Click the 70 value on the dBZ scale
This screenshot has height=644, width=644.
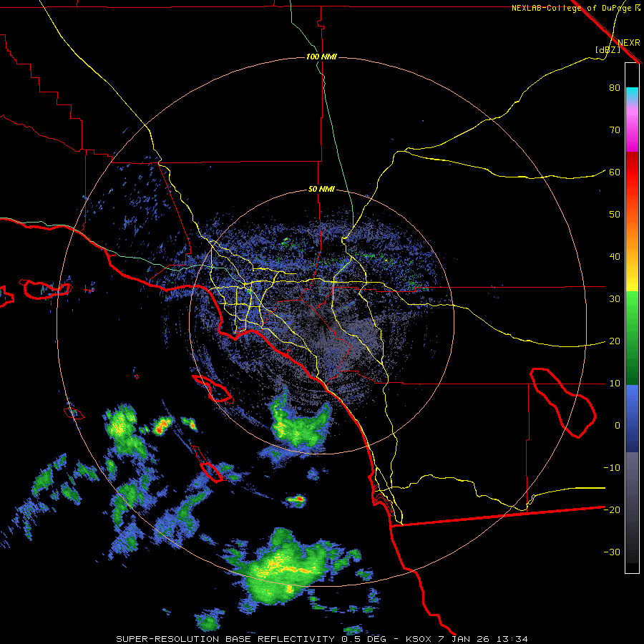[x=615, y=130]
